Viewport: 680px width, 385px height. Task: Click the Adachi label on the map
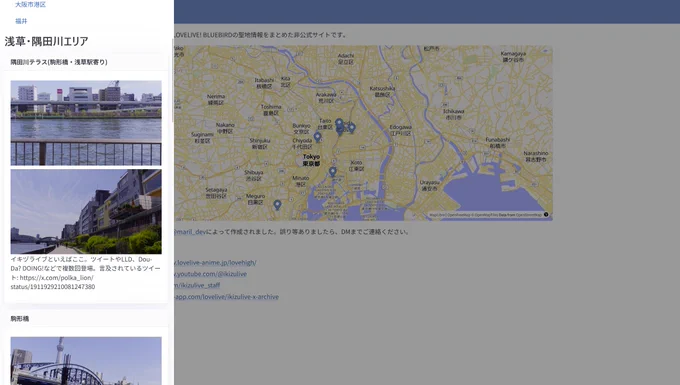coord(346,59)
